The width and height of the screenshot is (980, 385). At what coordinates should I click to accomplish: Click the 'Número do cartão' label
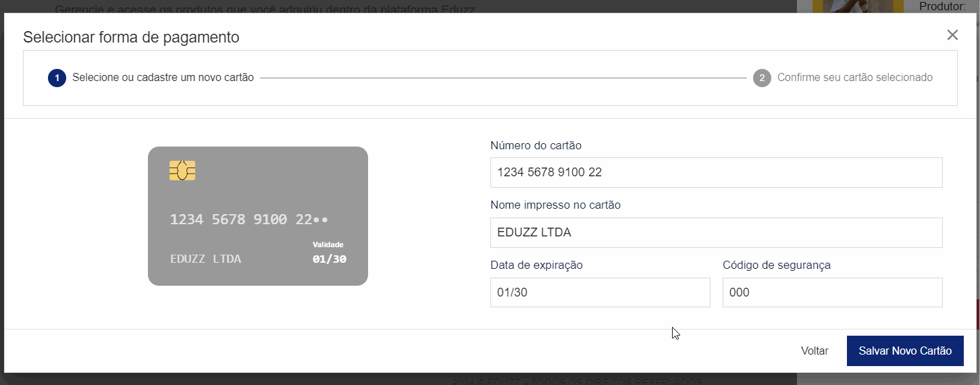(x=536, y=145)
